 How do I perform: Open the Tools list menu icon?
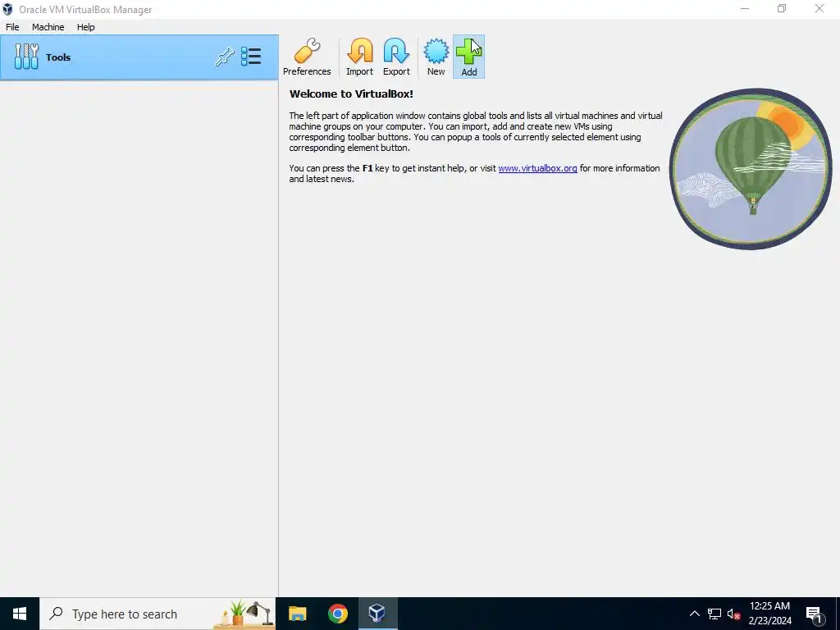coord(251,57)
